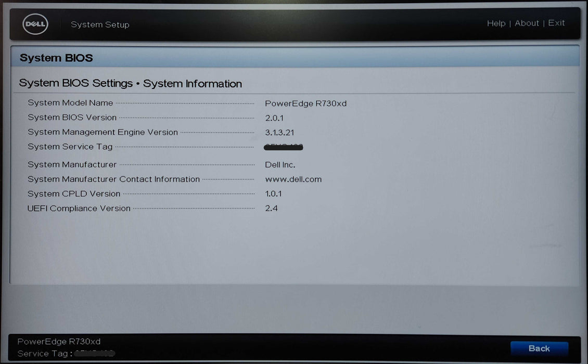Open the About link
Viewport: 588px width, 364px height.
527,23
